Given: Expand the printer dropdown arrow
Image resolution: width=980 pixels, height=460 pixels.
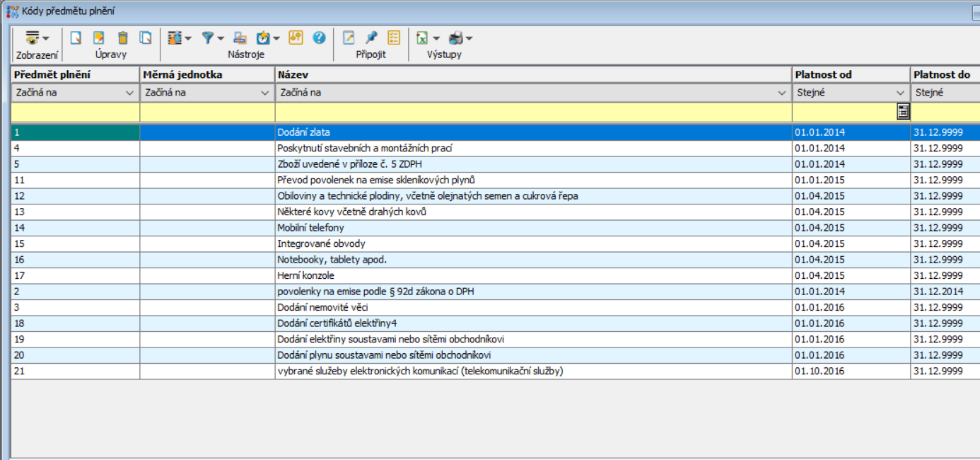Looking at the screenshot, I should (469, 38).
